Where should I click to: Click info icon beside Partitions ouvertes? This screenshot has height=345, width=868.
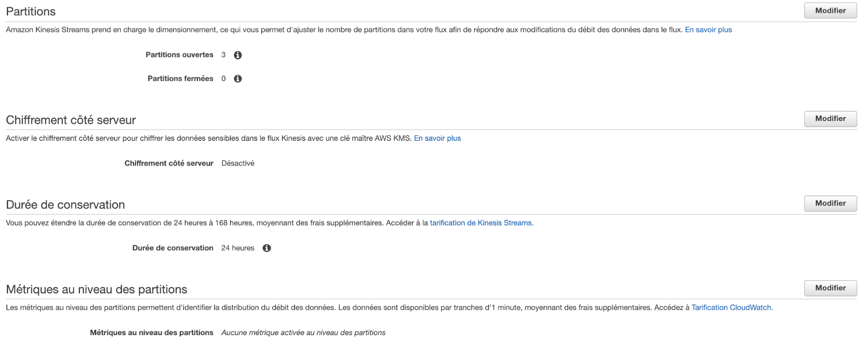[238, 55]
